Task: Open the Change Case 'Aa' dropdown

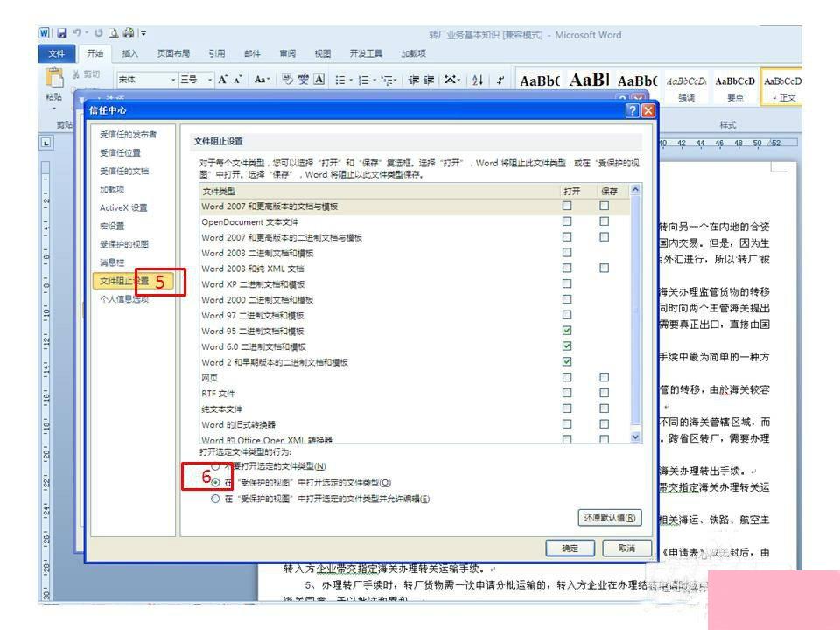Action: click(x=262, y=80)
